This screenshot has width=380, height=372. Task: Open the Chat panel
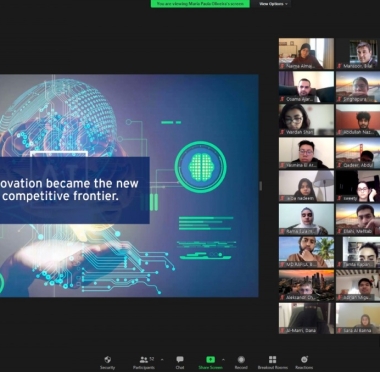pyautogui.click(x=180, y=363)
